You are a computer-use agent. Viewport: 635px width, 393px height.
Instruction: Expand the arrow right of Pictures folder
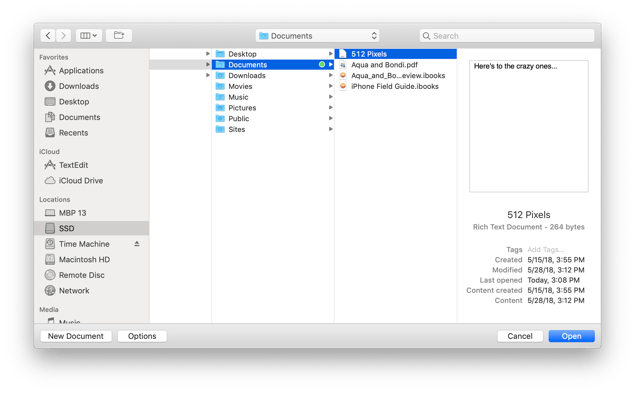click(330, 107)
